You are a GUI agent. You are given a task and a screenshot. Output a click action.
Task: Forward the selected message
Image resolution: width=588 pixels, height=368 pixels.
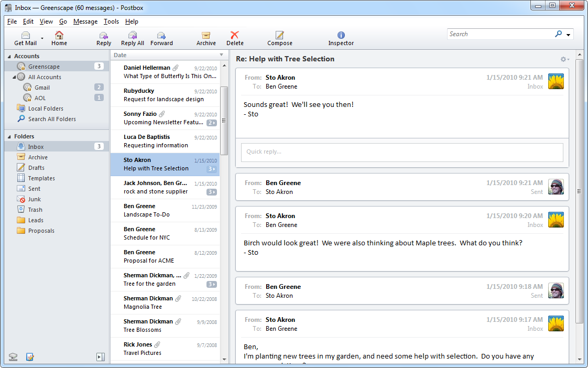coord(161,36)
